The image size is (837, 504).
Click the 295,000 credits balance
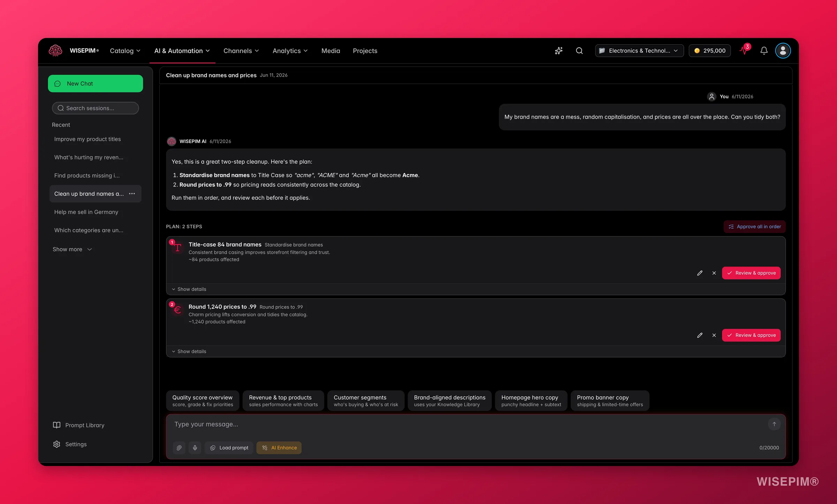point(710,51)
